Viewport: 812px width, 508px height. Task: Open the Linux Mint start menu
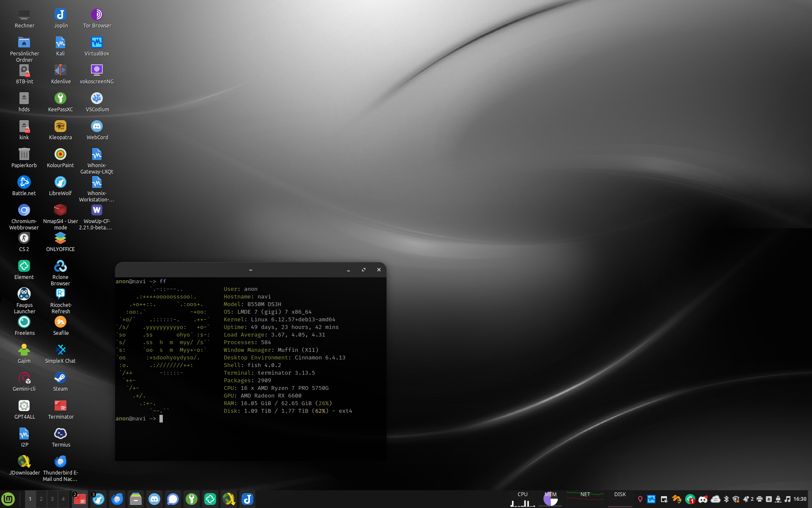tap(8, 499)
